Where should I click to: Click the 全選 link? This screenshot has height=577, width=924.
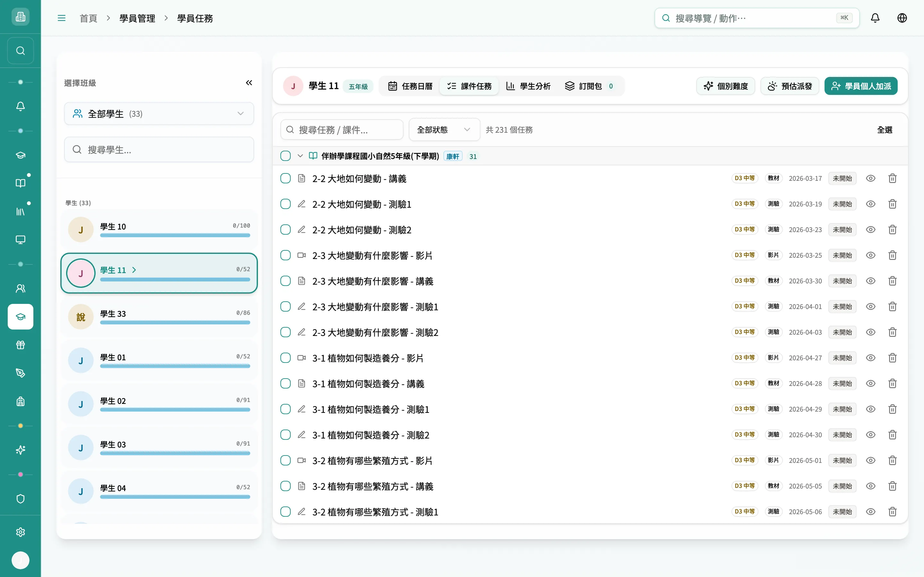[884, 130]
